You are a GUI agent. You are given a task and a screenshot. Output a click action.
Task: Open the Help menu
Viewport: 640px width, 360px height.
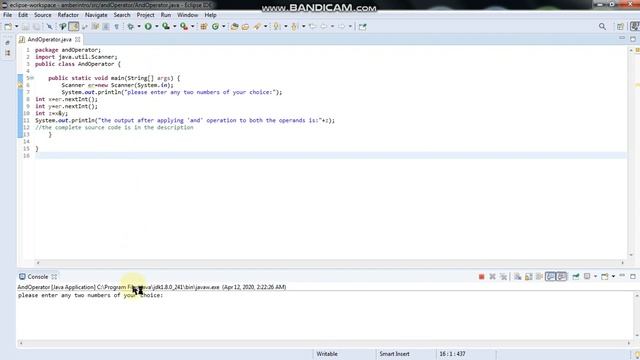(210, 15)
